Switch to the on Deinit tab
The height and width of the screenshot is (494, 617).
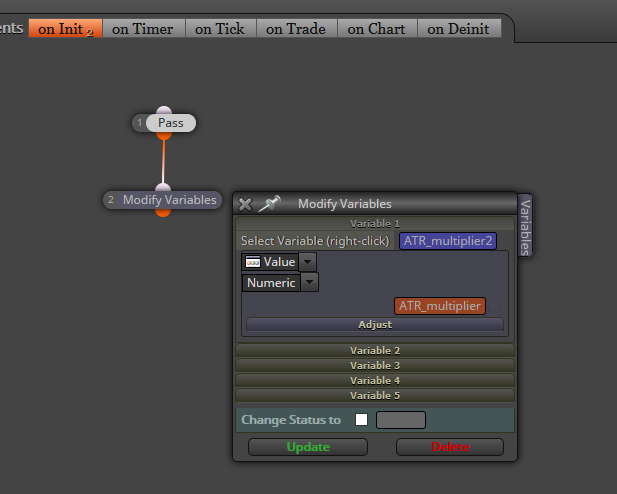(459, 29)
